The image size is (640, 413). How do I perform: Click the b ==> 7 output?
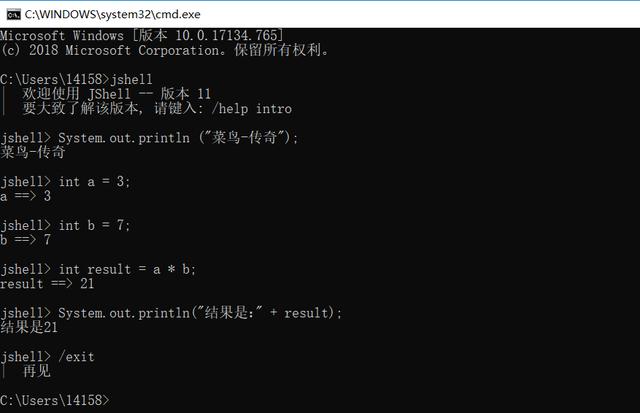[25, 240]
